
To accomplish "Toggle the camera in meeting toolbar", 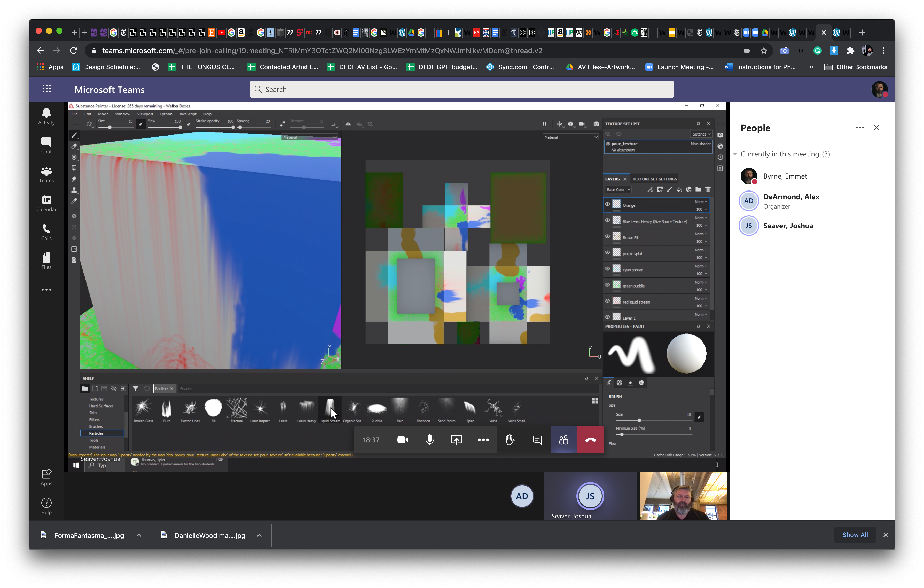I will pyautogui.click(x=403, y=440).
